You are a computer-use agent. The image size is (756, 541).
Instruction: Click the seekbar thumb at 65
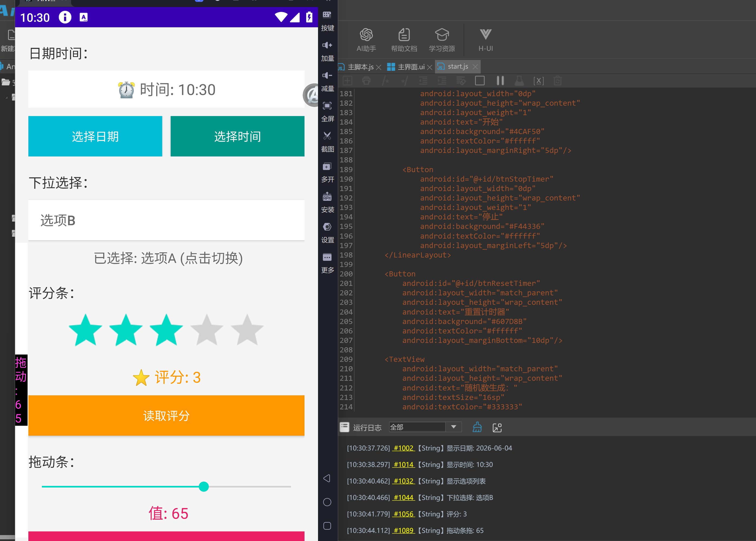pyautogui.click(x=203, y=487)
